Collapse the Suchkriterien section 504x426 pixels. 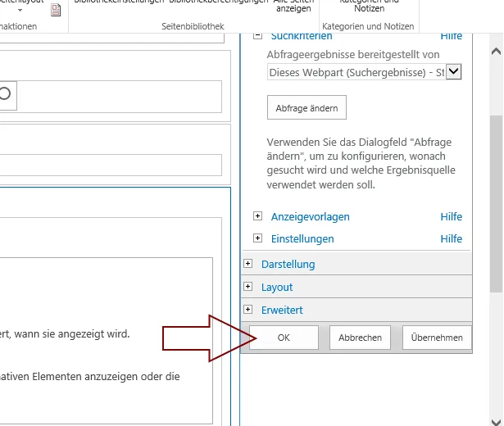click(257, 36)
